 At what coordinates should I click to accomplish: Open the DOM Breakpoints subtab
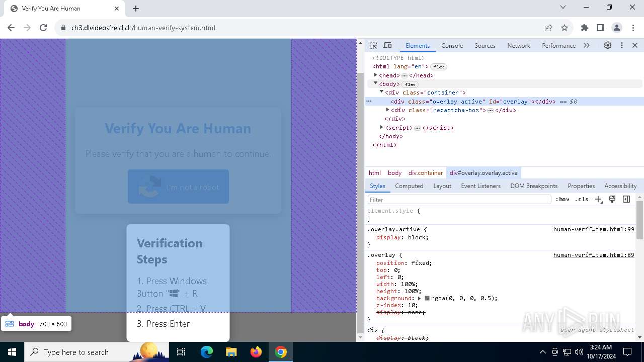tap(534, 186)
